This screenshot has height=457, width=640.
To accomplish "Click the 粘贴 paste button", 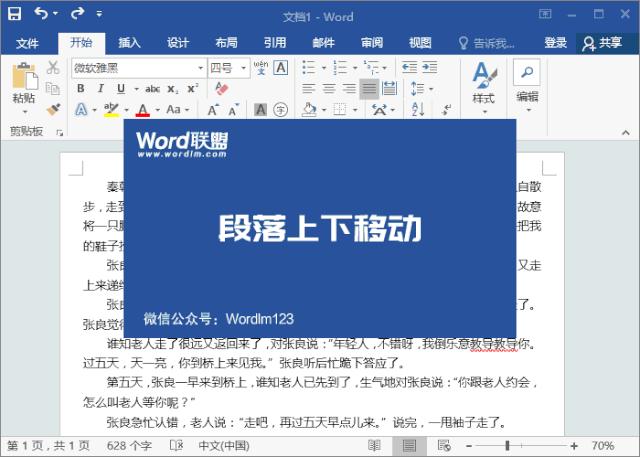I will [x=24, y=87].
